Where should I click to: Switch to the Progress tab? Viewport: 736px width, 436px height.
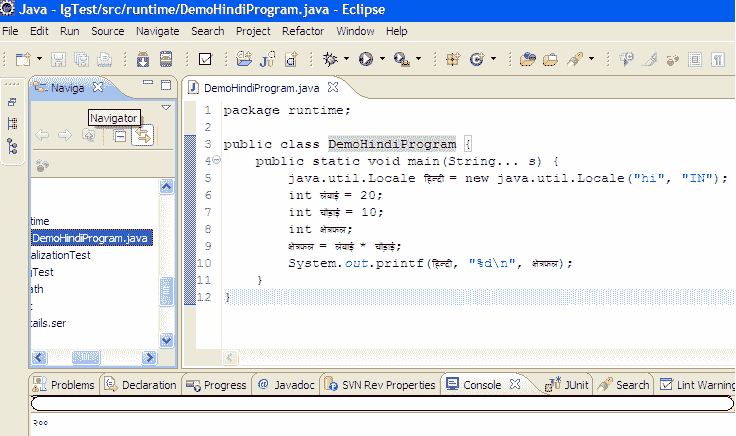pos(216,385)
